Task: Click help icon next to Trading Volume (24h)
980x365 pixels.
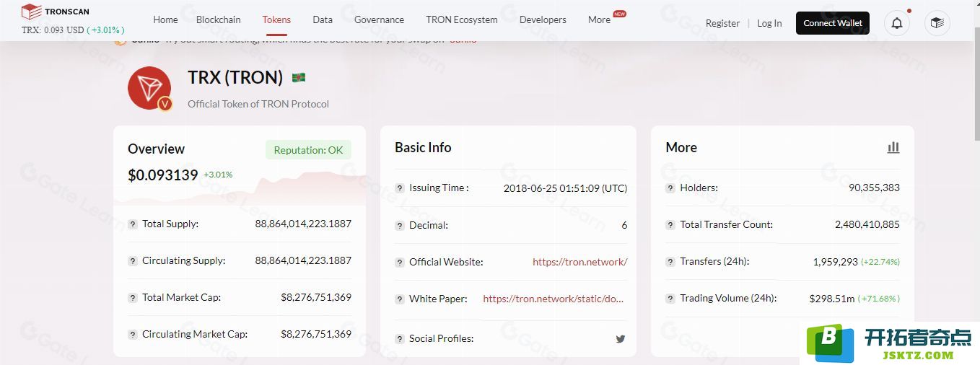Action: click(670, 299)
